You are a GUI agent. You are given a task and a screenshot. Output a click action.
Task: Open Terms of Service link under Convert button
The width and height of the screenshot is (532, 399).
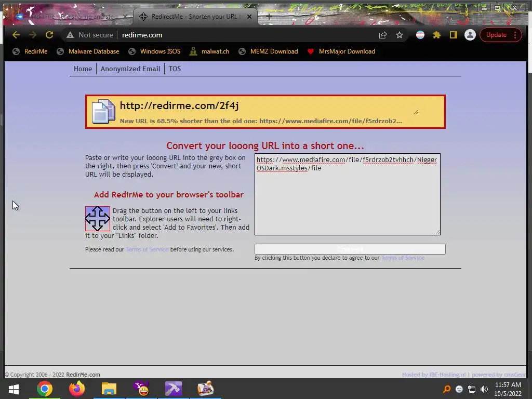click(403, 258)
